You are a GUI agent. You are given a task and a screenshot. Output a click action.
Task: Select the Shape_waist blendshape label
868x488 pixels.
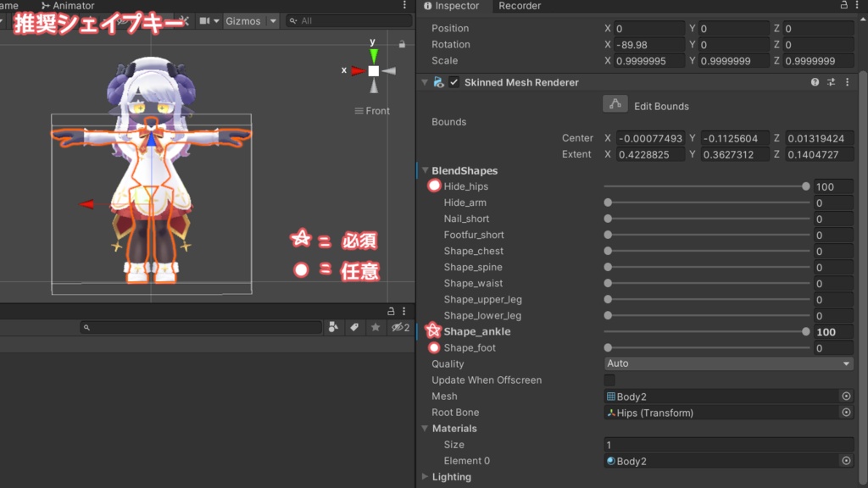[473, 283]
